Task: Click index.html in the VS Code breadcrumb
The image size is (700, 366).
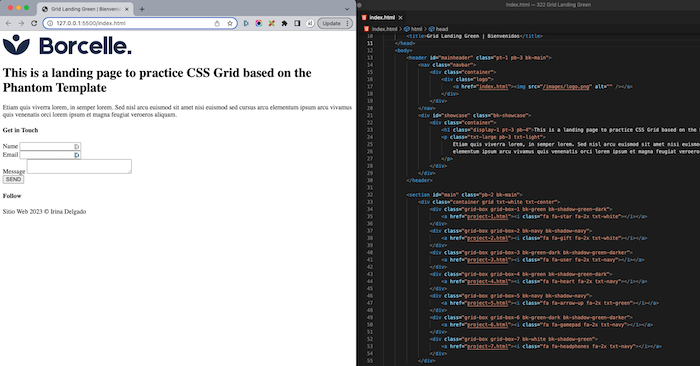Action: click(x=384, y=29)
